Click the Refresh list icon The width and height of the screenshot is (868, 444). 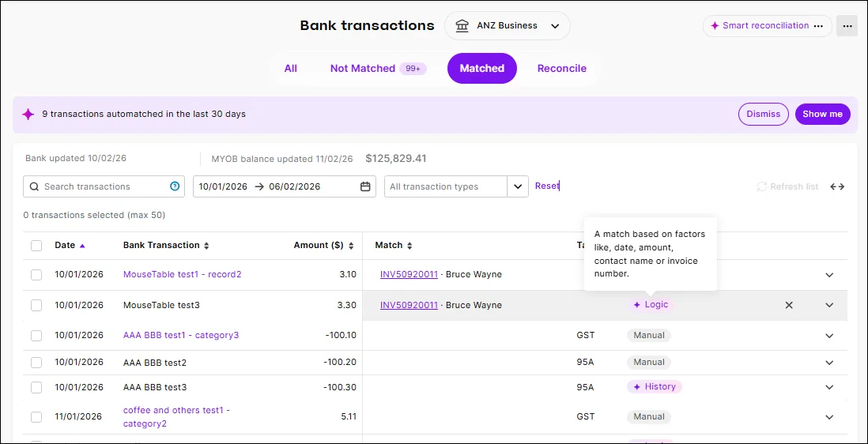[x=762, y=186]
